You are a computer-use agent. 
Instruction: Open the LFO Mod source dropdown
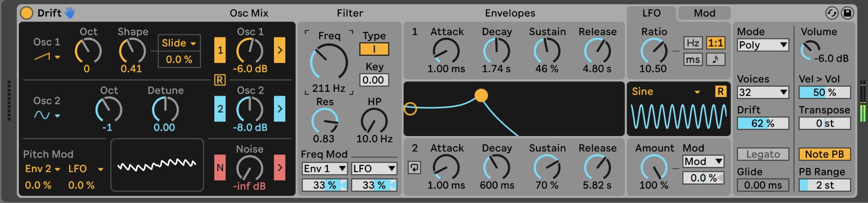[x=703, y=161]
